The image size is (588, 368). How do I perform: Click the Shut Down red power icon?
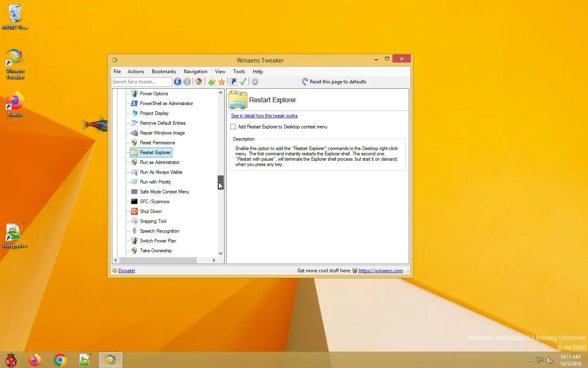click(134, 211)
